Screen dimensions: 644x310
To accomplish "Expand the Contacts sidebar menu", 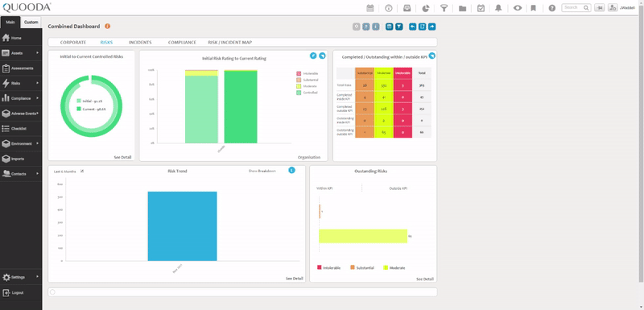I will click(21, 174).
